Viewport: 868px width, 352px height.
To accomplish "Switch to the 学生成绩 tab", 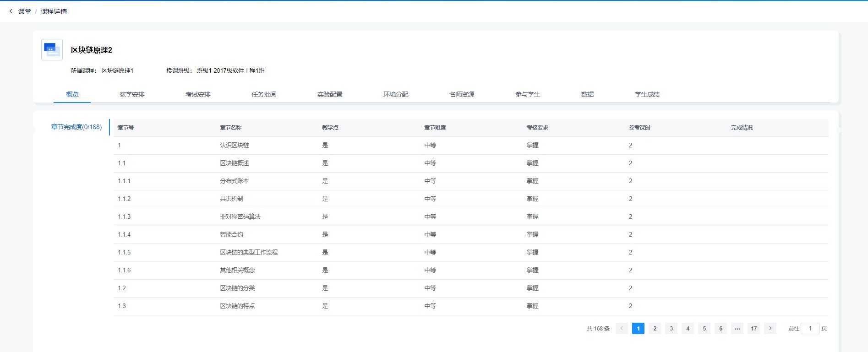I will coord(647,94).
